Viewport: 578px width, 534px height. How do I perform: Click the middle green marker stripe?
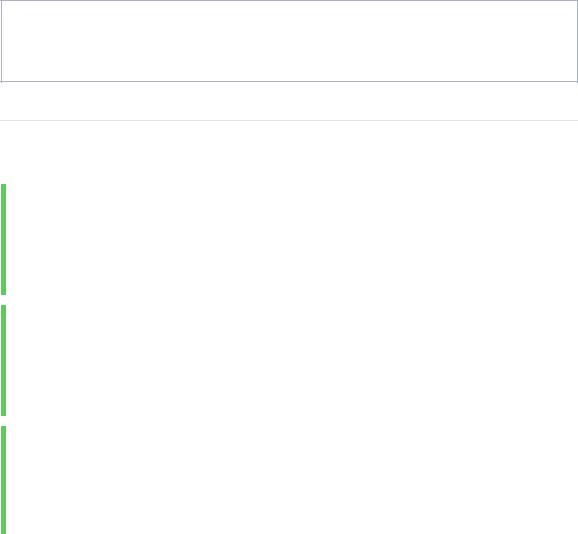coord(4,360)
